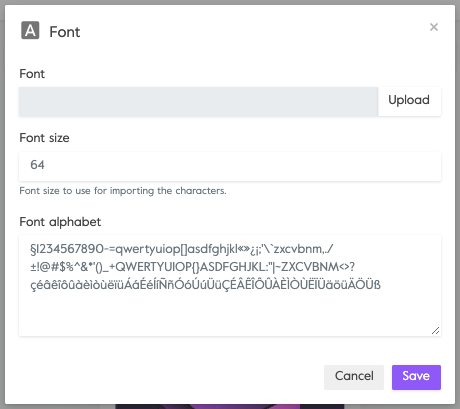The height and width of the screenshot is (409, 460).
Task: Click the Font alphabet text area
Action: pyautogui.click(x=230, y=285)
